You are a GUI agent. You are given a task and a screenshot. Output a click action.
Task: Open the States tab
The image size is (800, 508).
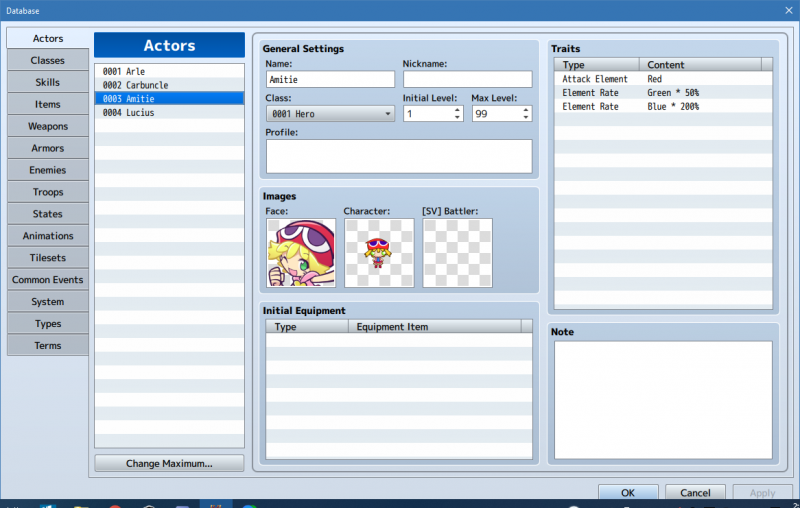pyautogui.click(x=48, y=214)
